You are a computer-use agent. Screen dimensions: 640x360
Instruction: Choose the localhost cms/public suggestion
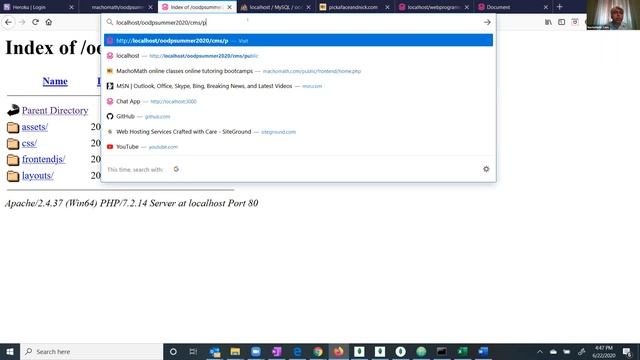click(298, 56)
